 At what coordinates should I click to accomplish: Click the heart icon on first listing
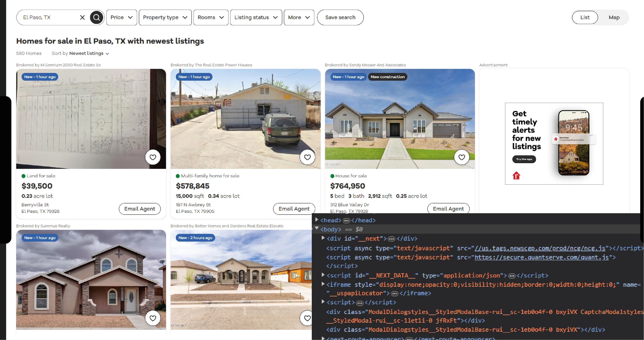click(153, 157)
